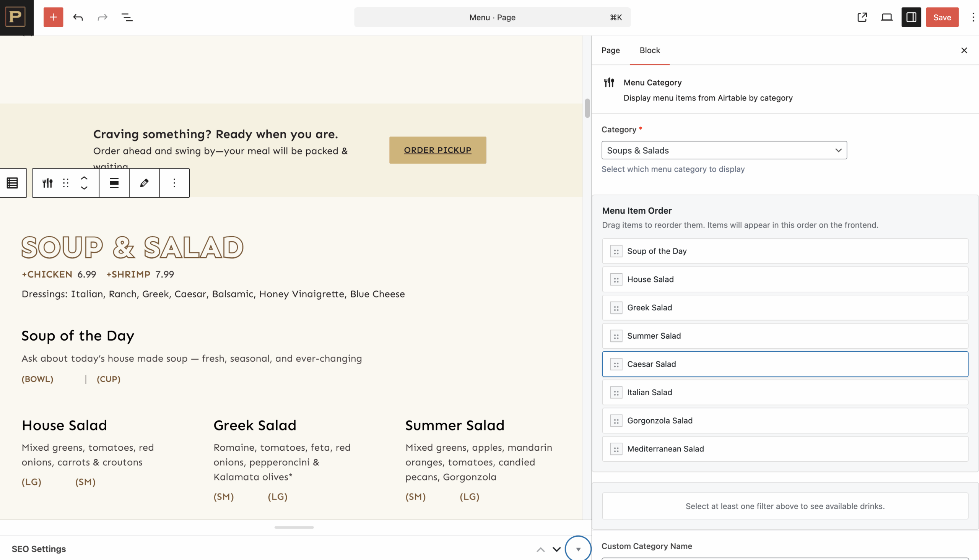Click the undo arrow icon
This screenshot has width=979, height=560.
(78, 17)
